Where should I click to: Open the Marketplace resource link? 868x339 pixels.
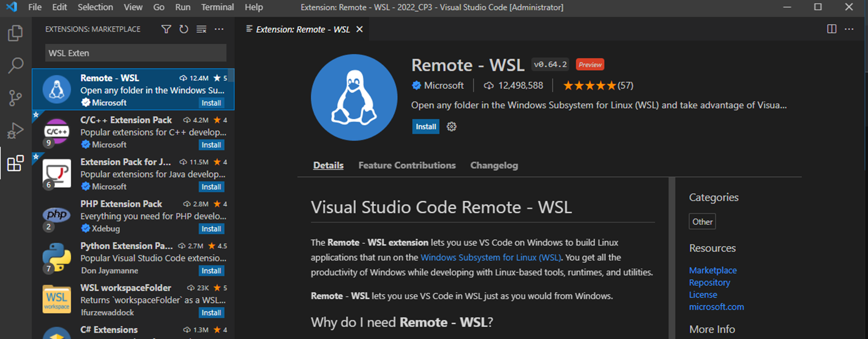(713, 270)
